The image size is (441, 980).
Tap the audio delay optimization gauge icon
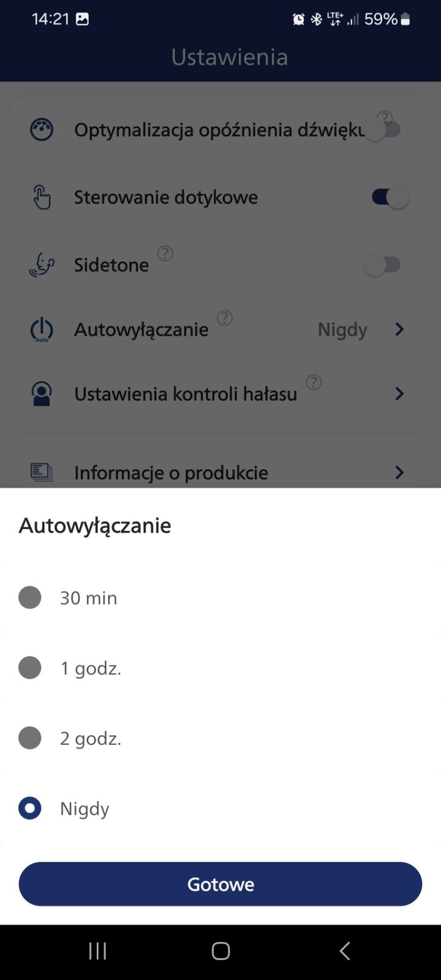[x=42, y=130]
